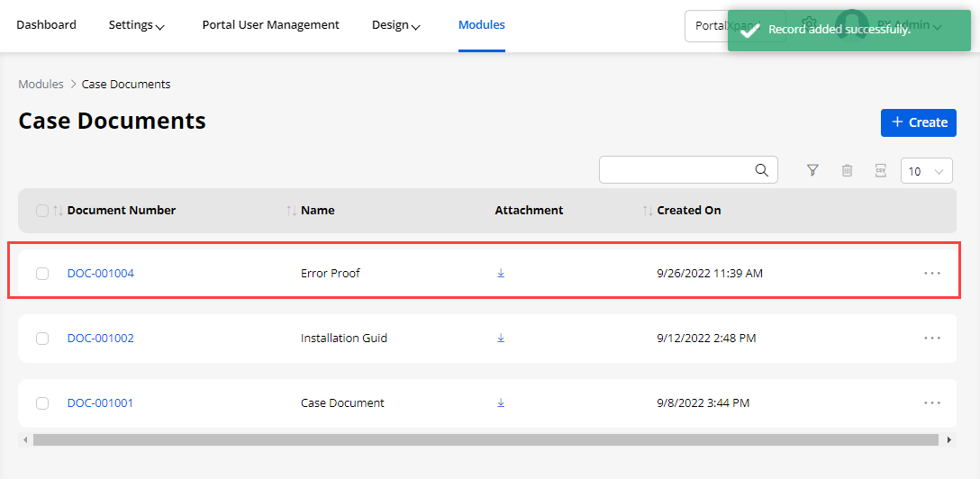The width and height of the screenshot is (980, 479).
Task: Toggle the select all header checkbox
Action: 42,211
